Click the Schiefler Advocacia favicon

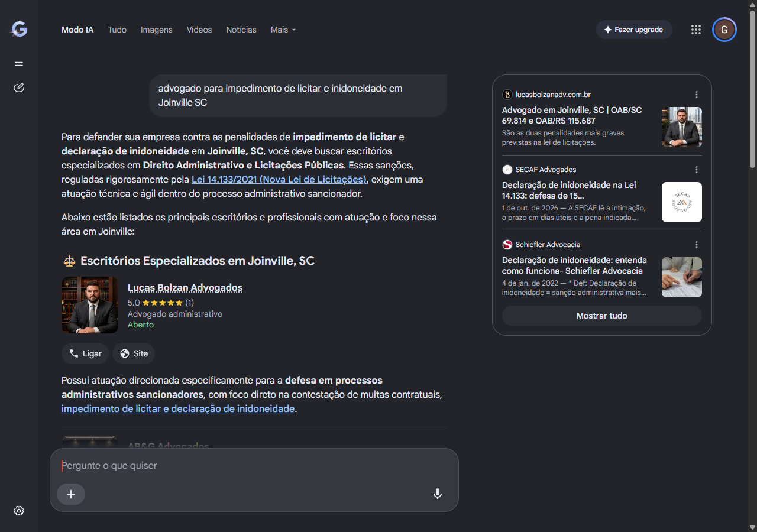coord(507,245)
